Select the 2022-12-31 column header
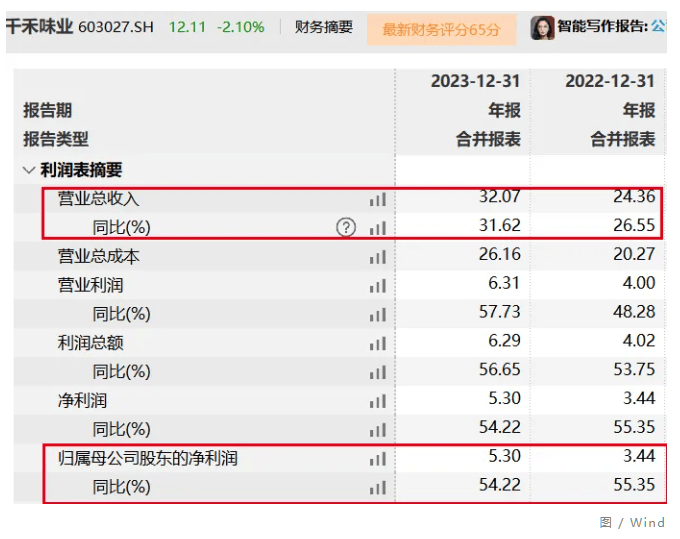 610,81
